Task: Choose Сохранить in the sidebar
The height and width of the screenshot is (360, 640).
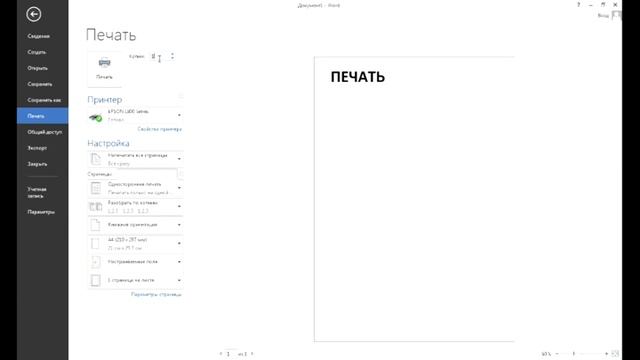Action: 42,84
